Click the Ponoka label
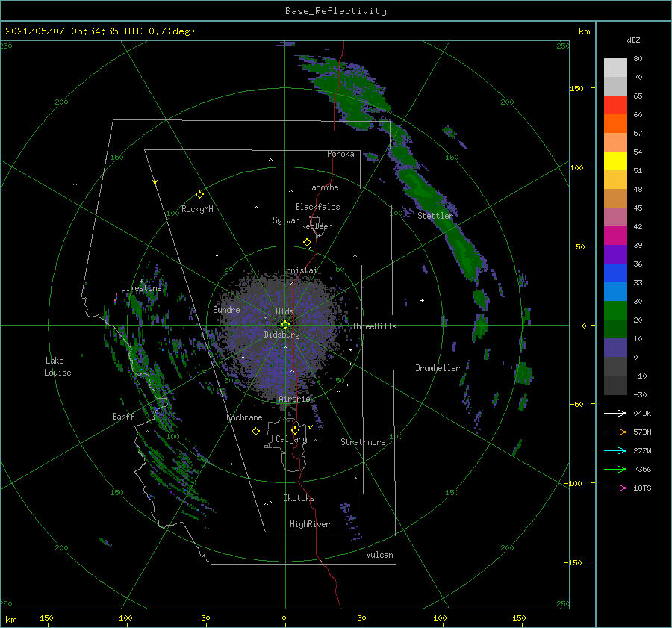Screen dimensions: 672x628 (x=340, y=154)
